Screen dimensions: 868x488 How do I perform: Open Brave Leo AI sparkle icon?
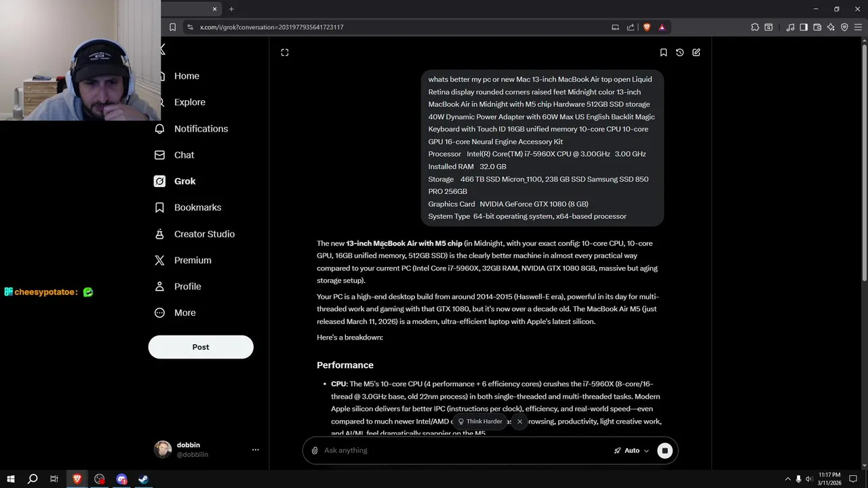(831, 27)
